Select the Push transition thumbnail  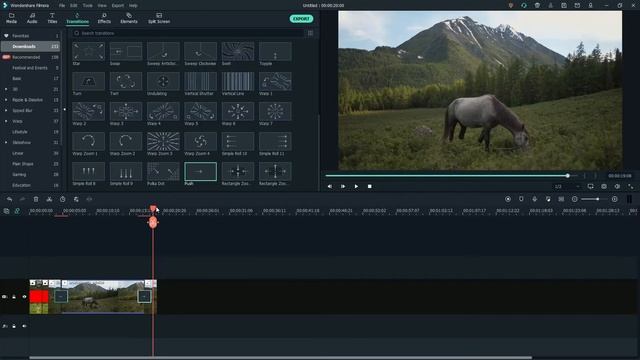tap(200, 171)
